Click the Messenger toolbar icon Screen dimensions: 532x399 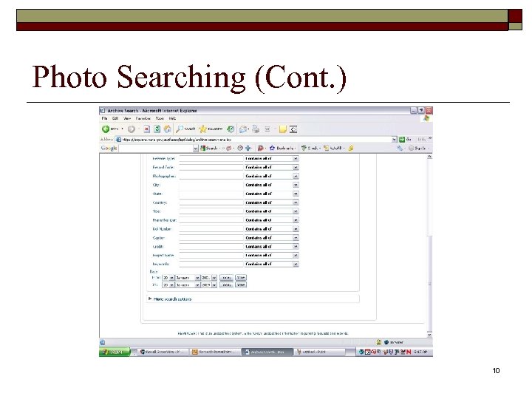(x=293, y=129)
